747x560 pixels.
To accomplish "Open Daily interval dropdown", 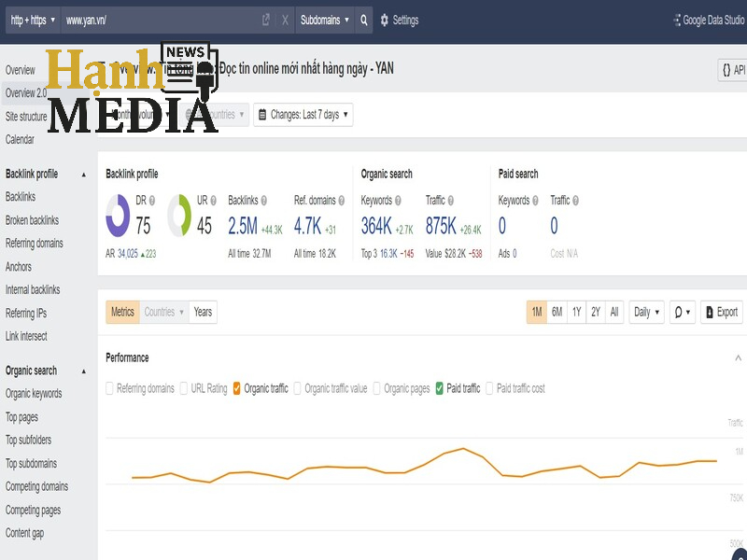I will click(x=646, y=313).
